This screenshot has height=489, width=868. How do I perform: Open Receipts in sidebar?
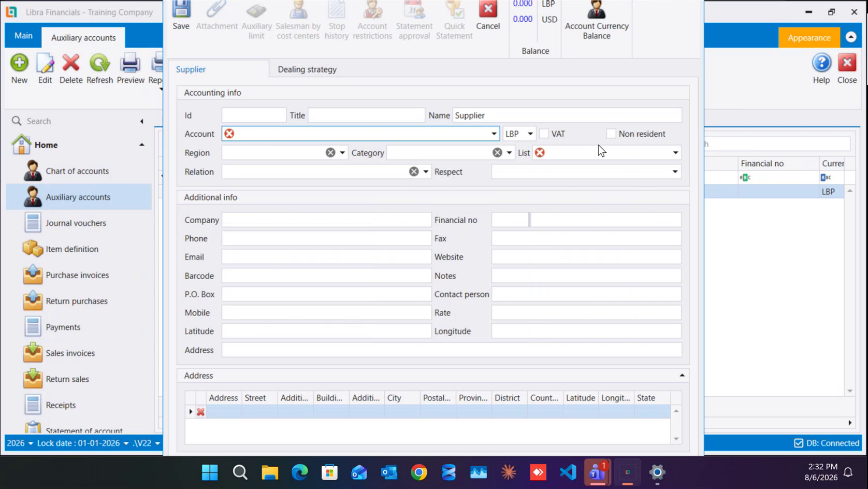click(79, 405)
